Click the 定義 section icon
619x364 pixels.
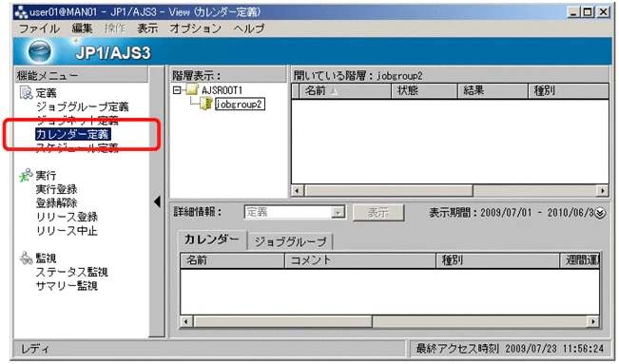click(x=26, y=93)
